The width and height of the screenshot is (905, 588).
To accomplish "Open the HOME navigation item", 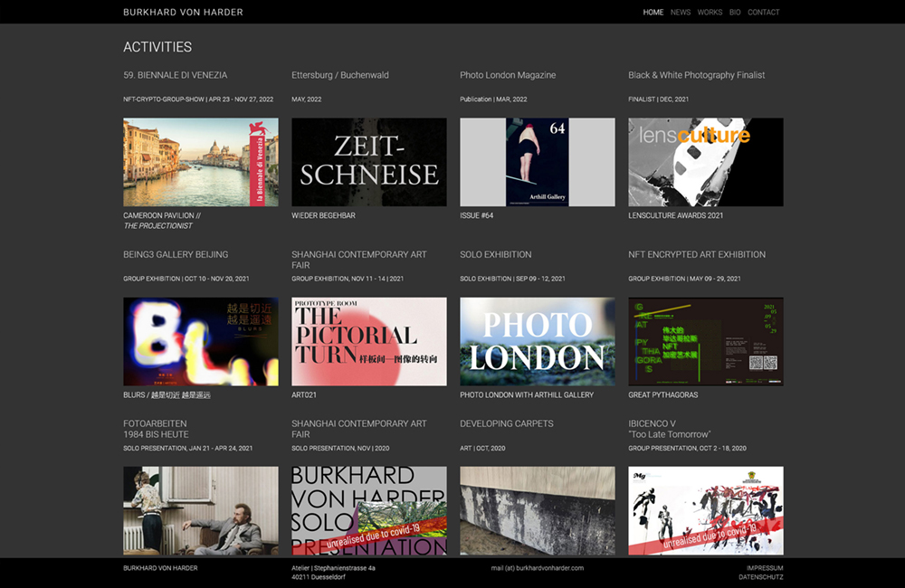I will coord(653,12).
